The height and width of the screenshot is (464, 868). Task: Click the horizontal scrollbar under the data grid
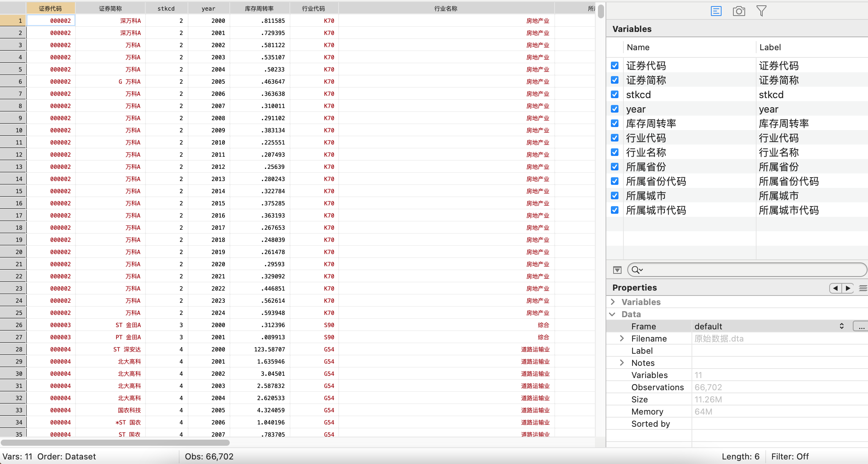pos(115,443)
